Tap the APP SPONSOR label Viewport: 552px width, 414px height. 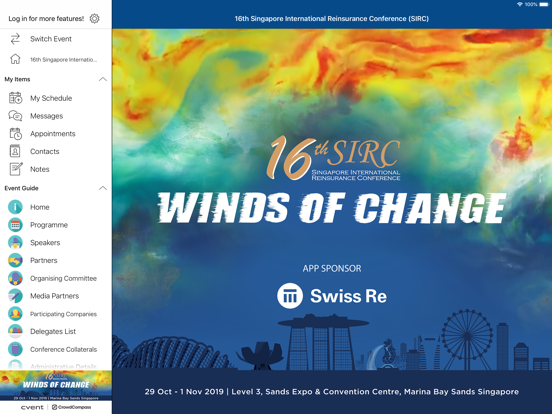332,269
